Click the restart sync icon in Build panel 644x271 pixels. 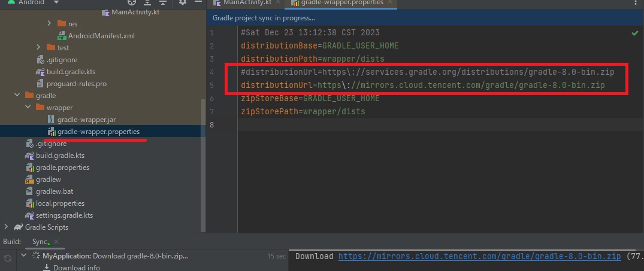(x=8, y=258)
